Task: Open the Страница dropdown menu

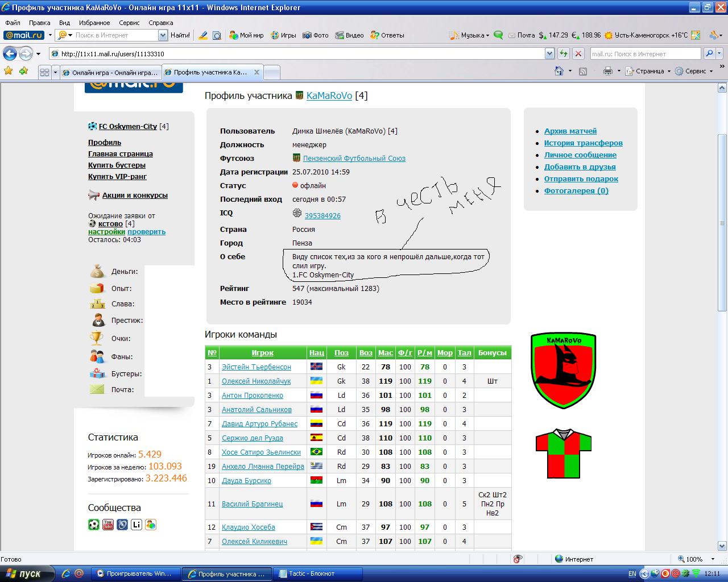Action: point(649,71)
